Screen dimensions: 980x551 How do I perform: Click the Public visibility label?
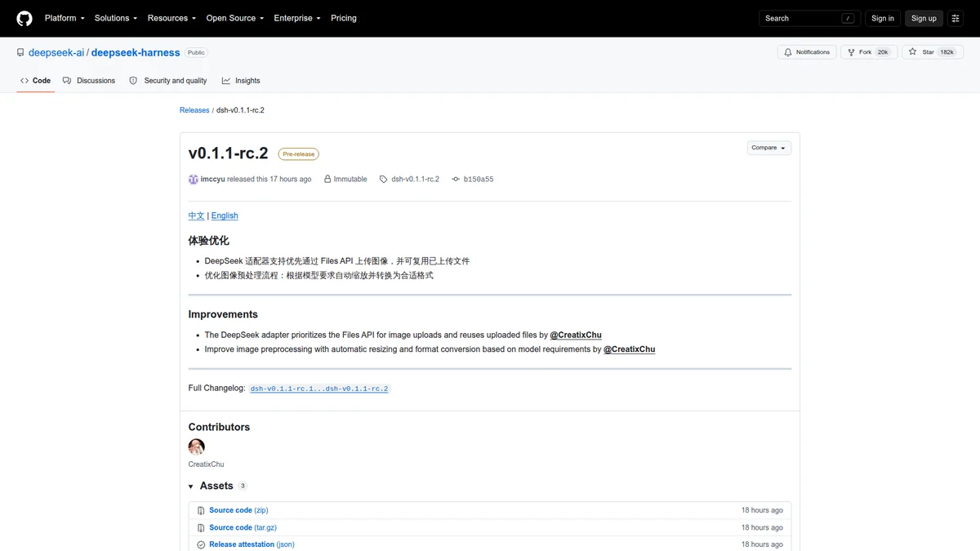point(196,52)
